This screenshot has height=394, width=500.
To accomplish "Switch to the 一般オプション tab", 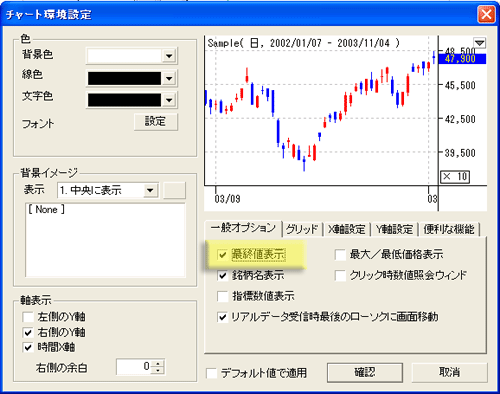I will click(243, 228).
